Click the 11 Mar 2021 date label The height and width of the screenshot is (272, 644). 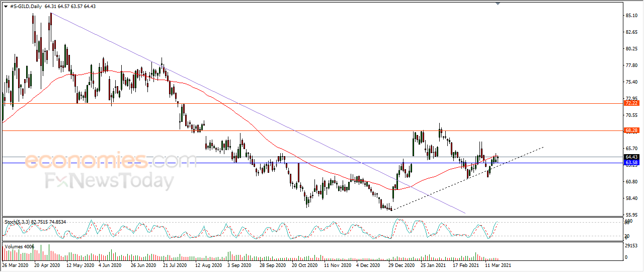click(499, 264)
